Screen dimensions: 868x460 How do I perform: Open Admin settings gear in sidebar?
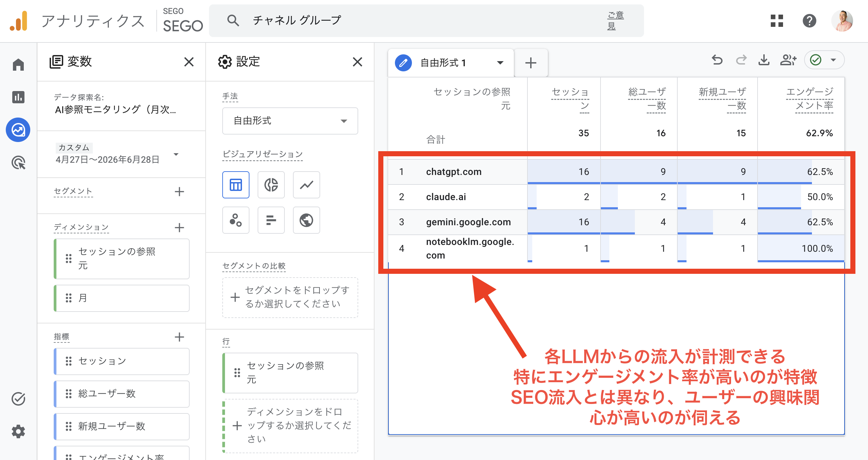pyautogui.click(x=18, y=431)
